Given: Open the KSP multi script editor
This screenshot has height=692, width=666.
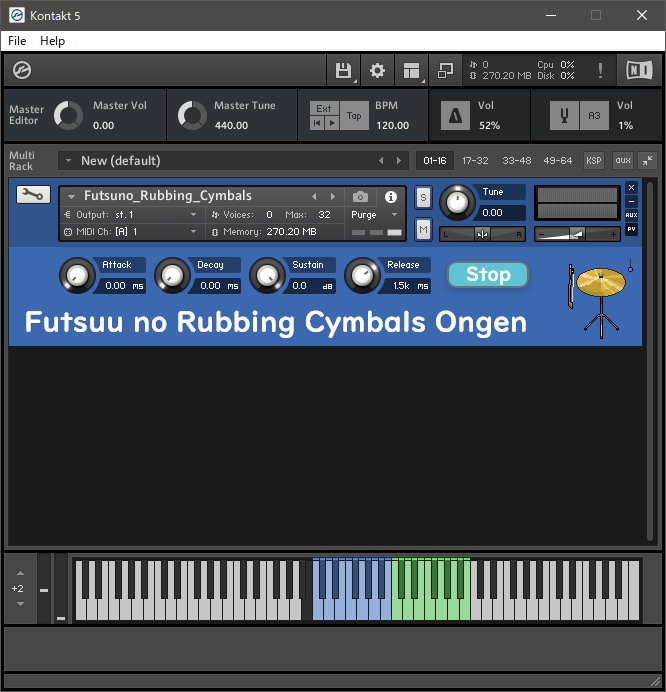Looking at the screenshot, I should 594,161.
